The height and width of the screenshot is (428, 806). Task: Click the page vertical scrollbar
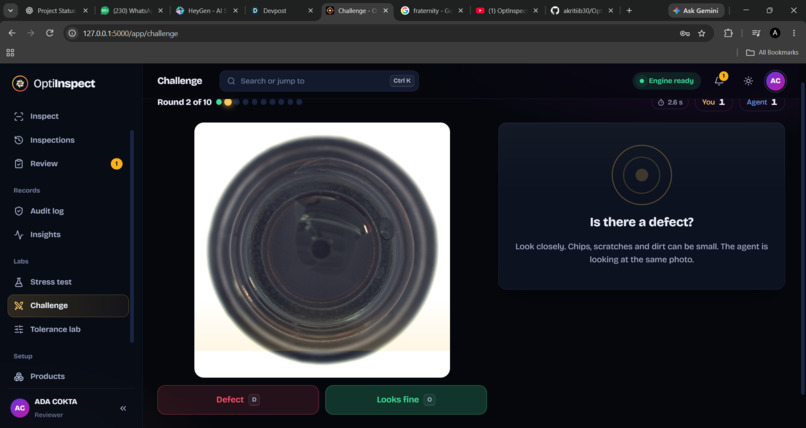[x=803, y=239]
